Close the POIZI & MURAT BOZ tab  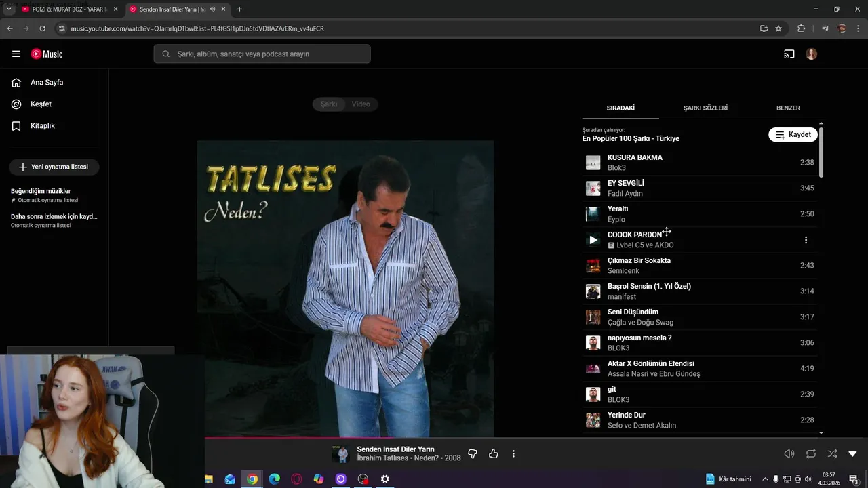115,9
